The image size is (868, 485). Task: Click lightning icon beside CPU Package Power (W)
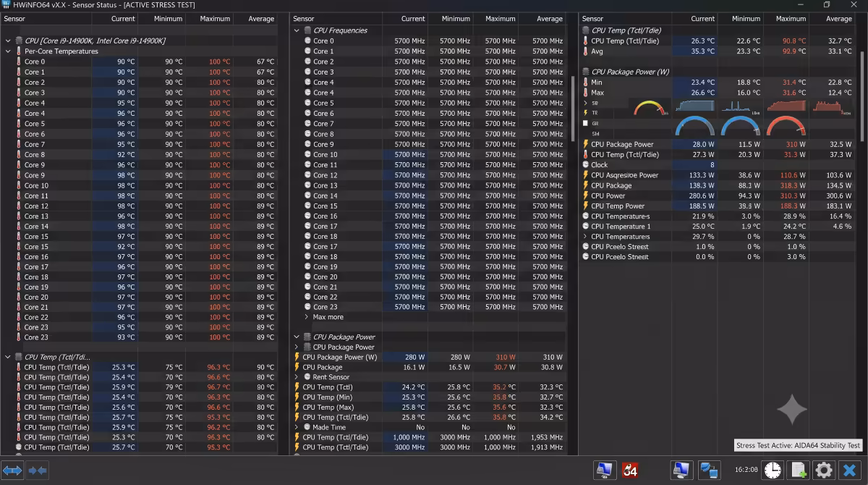tap(297, 357)
